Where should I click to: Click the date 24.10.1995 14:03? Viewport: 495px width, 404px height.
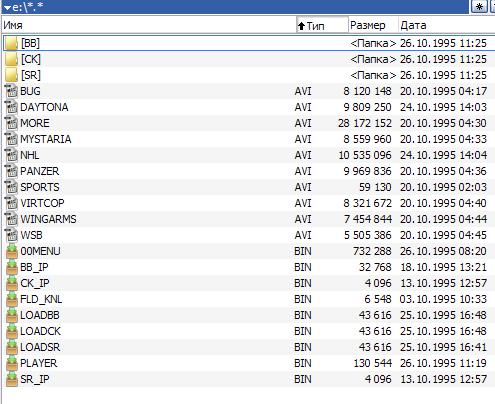coord(443,107)
